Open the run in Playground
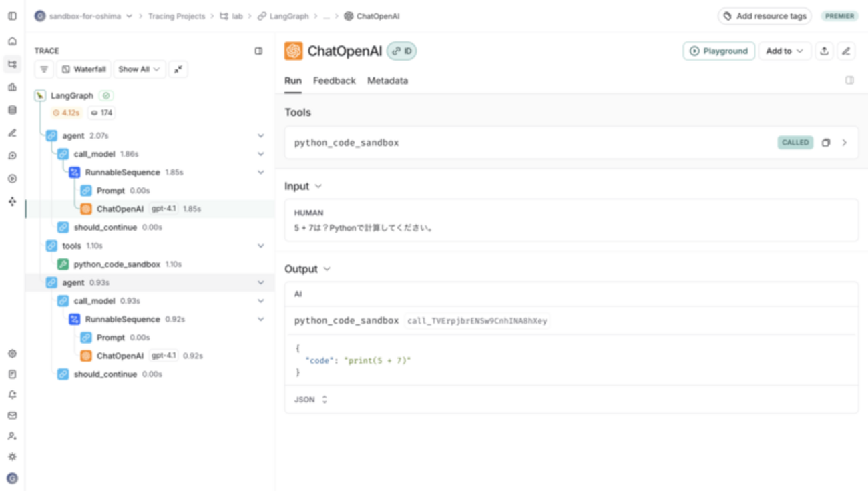The image size is (868, 491). (718, 51)
